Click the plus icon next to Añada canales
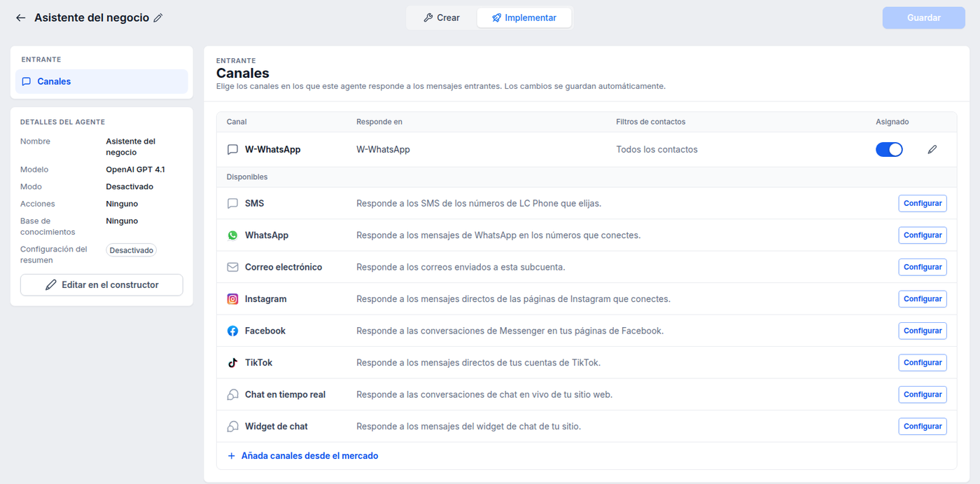 (232, 456)
